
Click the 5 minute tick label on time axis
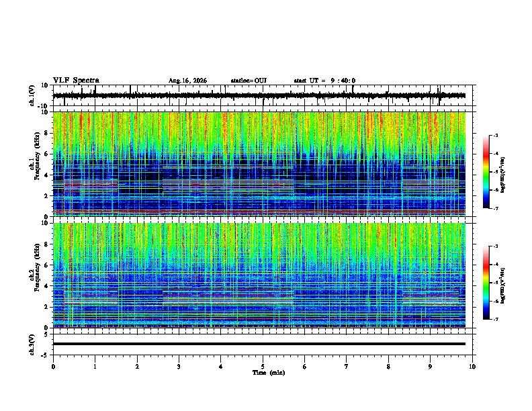263,367
